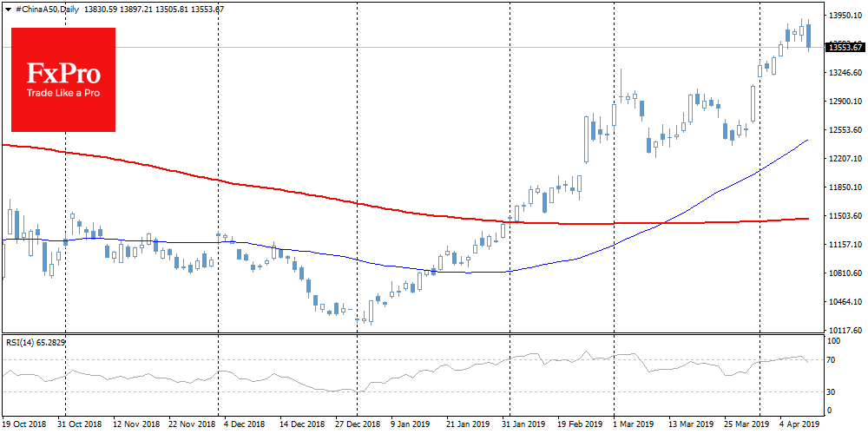Click the 11503.60 price axis label
The height and width of the screenshot is (434, 868).
tap(845, 216)
